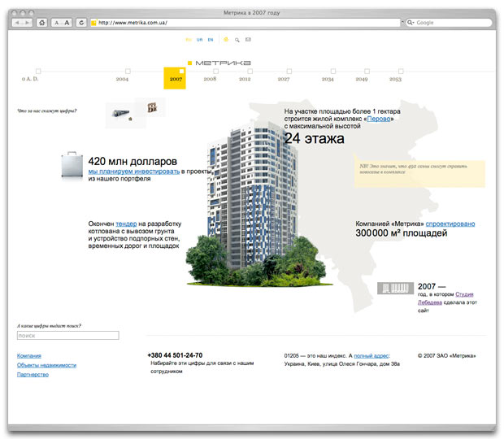
Task: Click the Art. Lebedev studio logo
Action: click(x=396, y=288)
